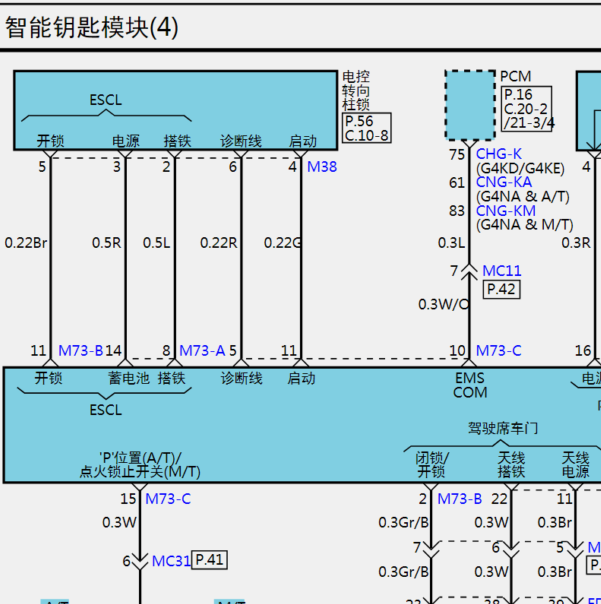
Task: Click pin number 75 beside CHG-K
Action: (457, 155)
